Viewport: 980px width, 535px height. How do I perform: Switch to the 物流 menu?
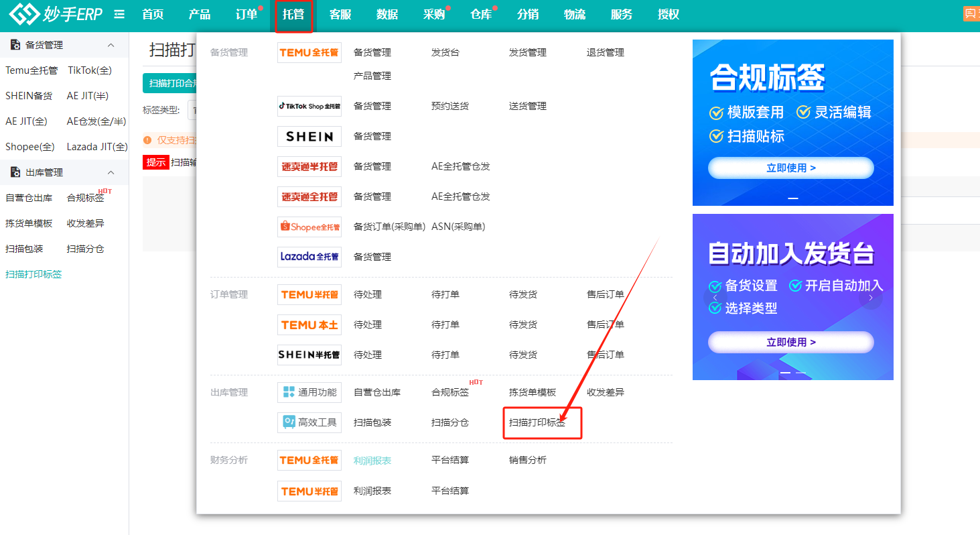click(x=574, y=13)
